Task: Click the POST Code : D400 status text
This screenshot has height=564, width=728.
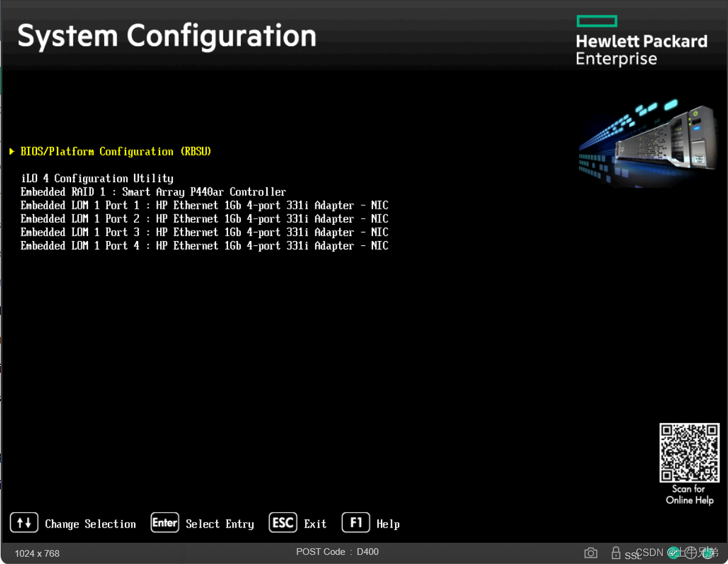Action: click(337, 552)
